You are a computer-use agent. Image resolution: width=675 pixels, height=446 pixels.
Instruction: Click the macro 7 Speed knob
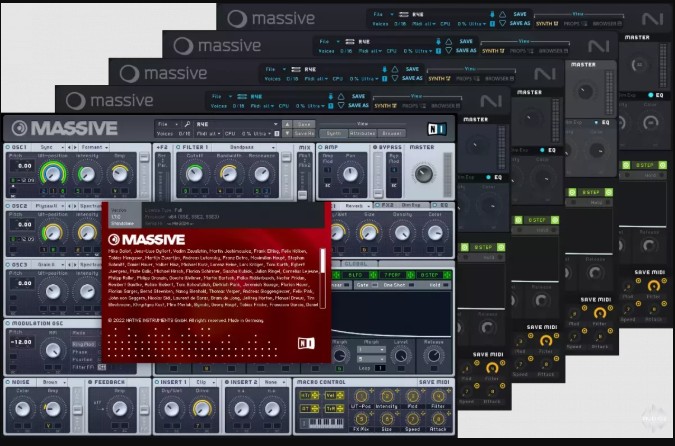coord(412,418)
